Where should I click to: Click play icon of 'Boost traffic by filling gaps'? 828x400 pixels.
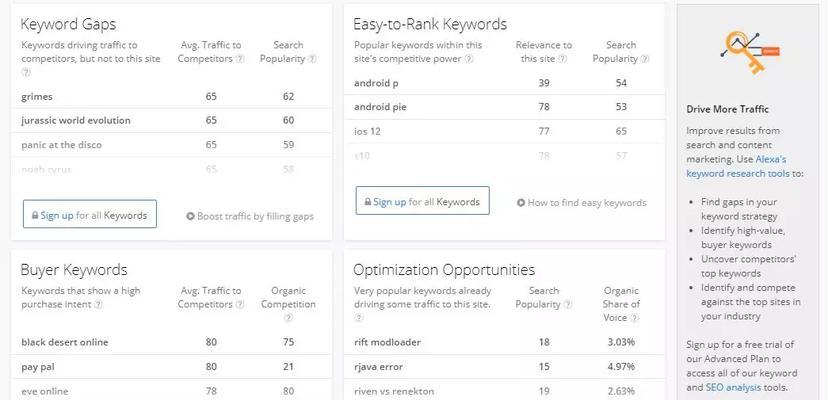(x=191, y=216)
